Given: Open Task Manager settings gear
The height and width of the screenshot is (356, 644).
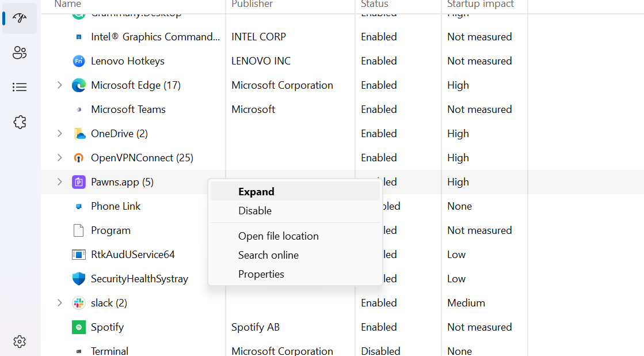Looking at the screenshot, I should point(20,342).
